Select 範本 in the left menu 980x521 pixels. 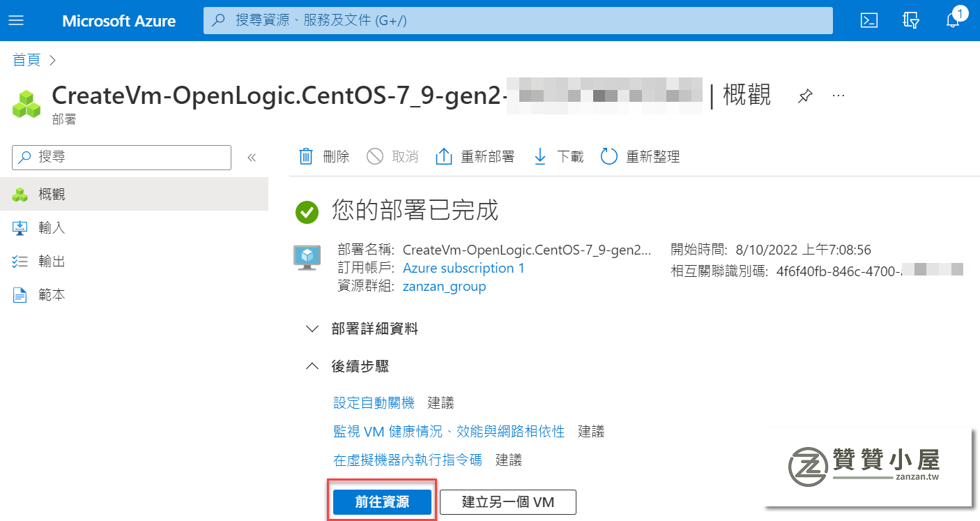[134, 295]
